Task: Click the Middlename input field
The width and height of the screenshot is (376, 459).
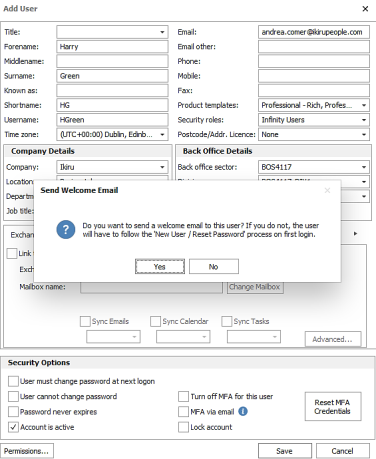Action: pyautogui.click(x=112, y=61)
